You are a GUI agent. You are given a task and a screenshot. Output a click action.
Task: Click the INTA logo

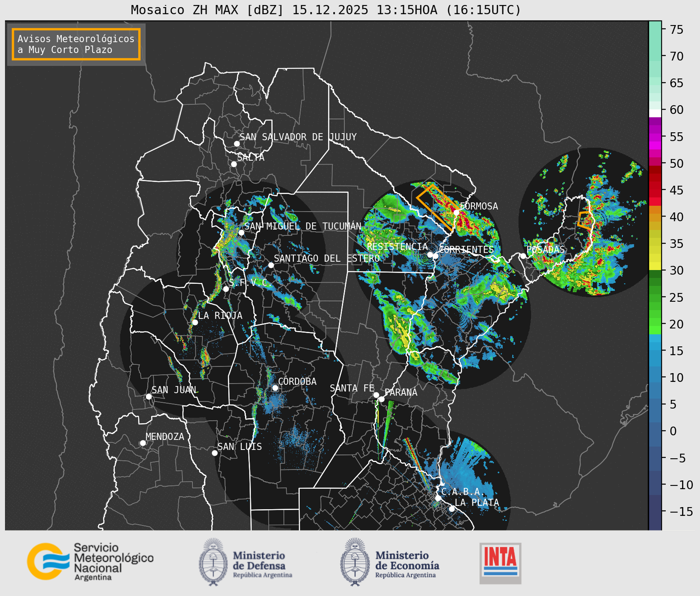(500, 563)
